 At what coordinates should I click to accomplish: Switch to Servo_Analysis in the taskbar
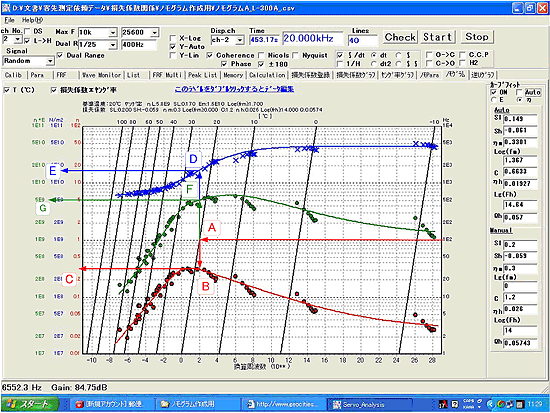coord(370,405)
